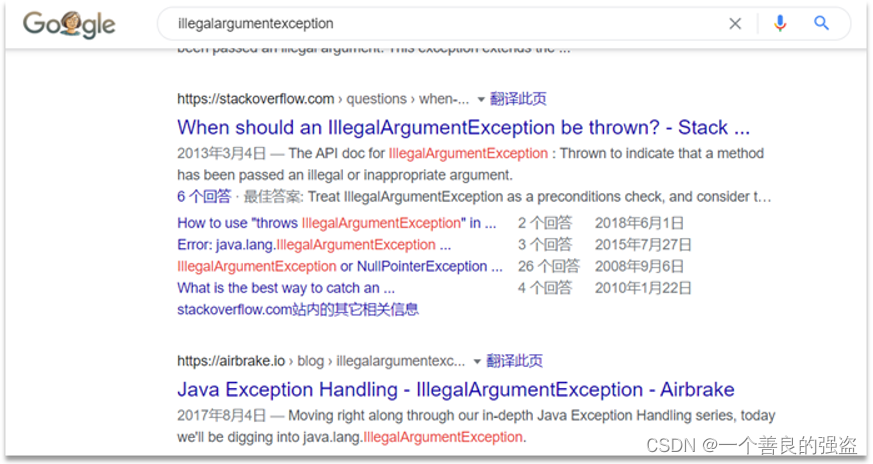Click the magnifying glass search icon
873x464 pixels.
(821, 23)
